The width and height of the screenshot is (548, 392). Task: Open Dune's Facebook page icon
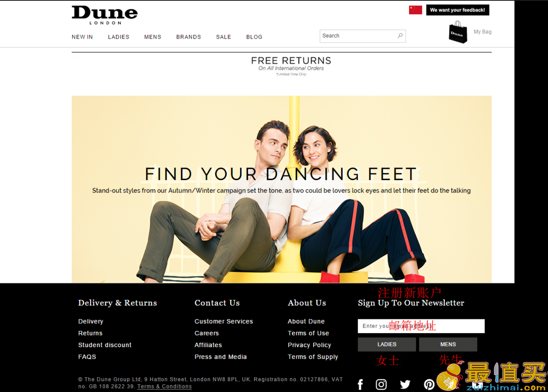pyautogui.click(x=360, y=385)
